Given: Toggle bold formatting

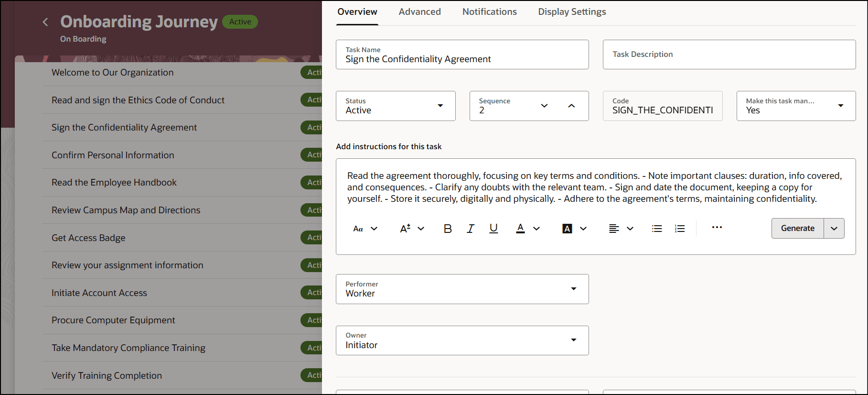Looking at the screenshot, I should tap(448, 229).
